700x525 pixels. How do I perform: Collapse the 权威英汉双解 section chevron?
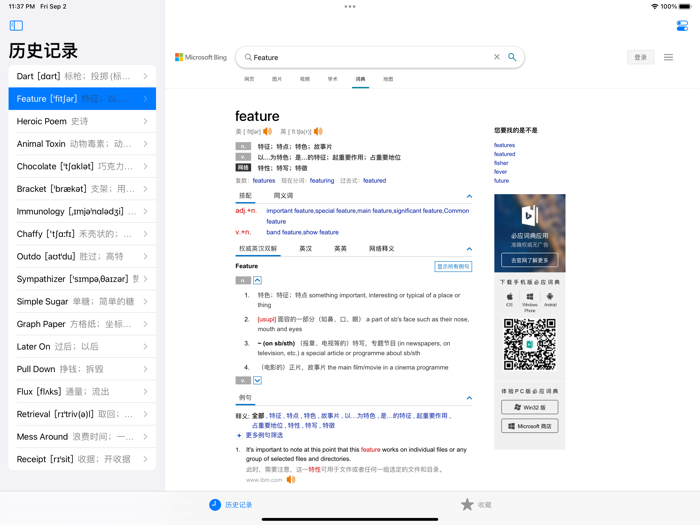pos(469,249)
